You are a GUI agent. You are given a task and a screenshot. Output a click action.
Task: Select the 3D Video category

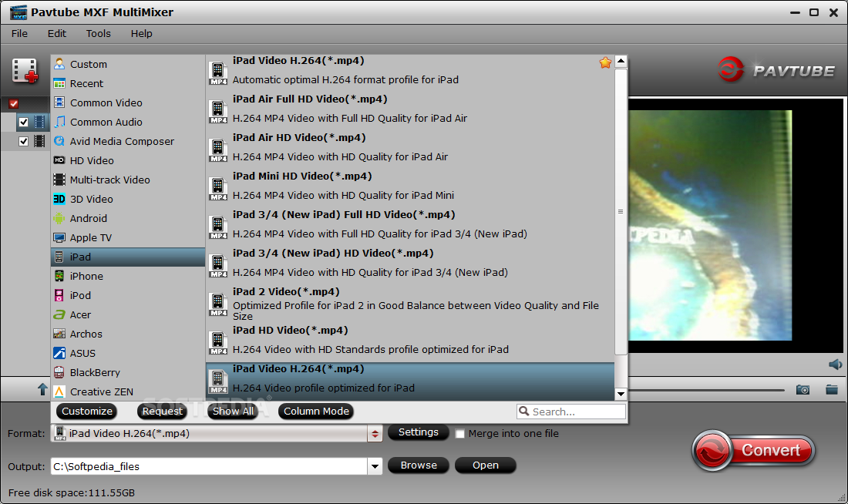128,199
